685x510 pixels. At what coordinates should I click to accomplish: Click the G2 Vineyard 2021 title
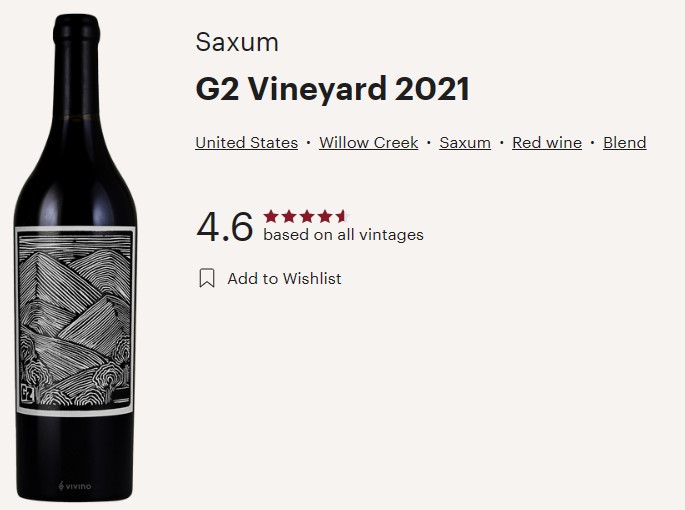coord(332,89)
